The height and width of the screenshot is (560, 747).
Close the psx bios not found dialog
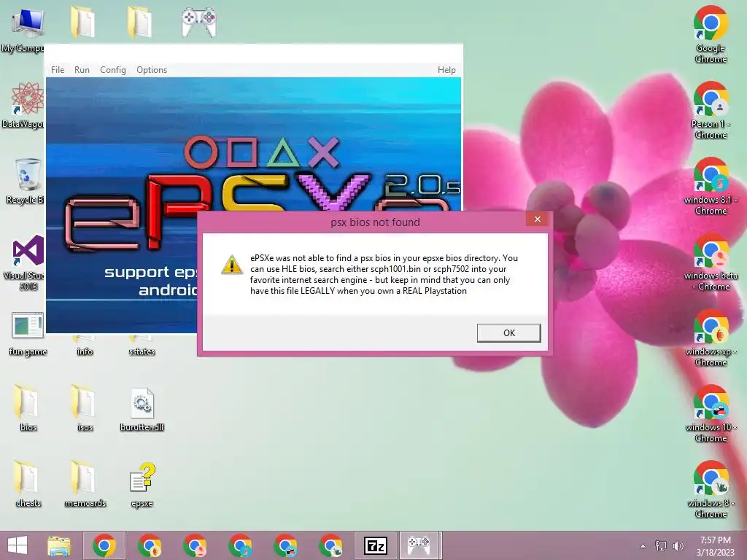[538, 219]
